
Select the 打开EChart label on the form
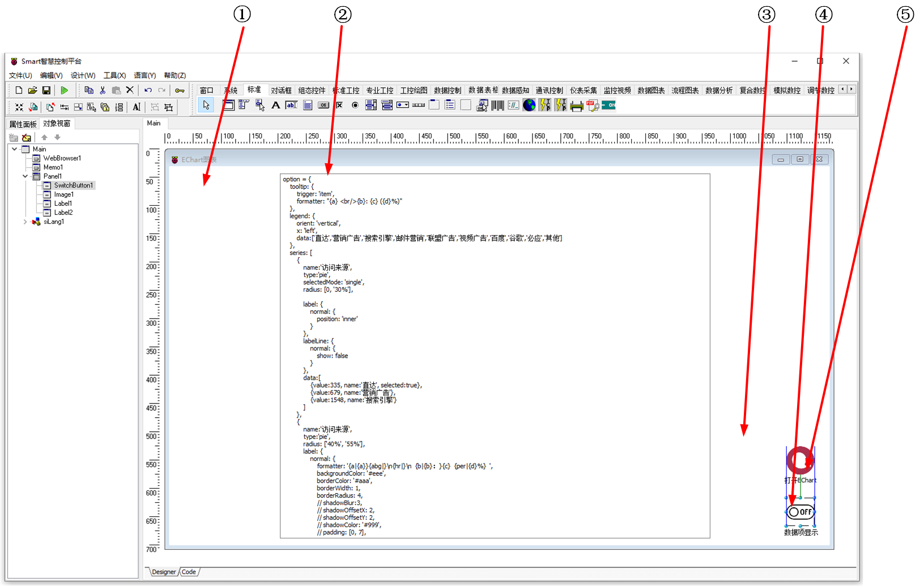800,480
